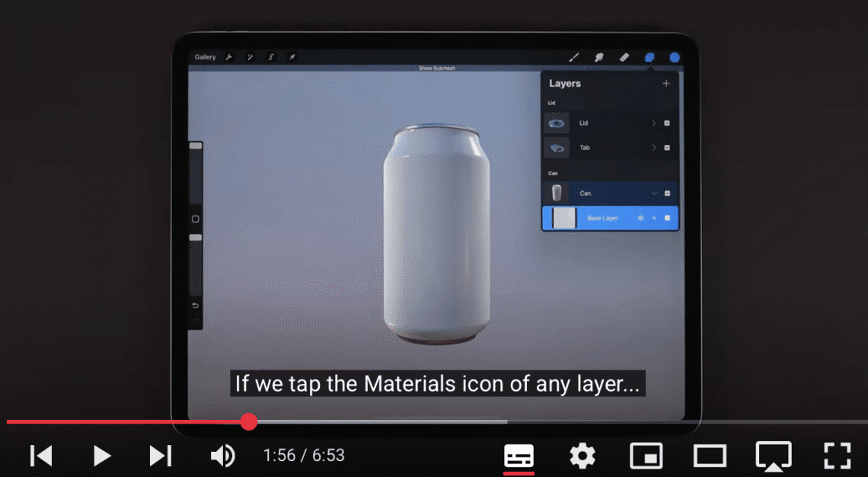The height and width of the screenshot is (477, 868).
Task: Select the Base Layer thumbnail
Action: click(x=565, y=218)
